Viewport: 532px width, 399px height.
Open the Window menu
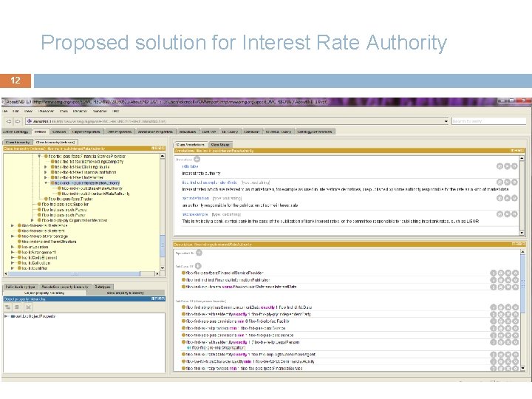tap(100, 111)
